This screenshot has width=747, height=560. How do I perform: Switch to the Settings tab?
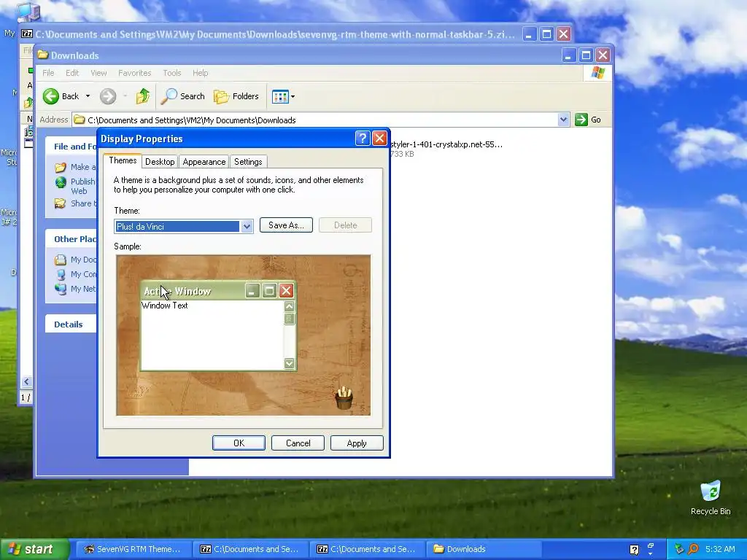(x=248, y=162)
